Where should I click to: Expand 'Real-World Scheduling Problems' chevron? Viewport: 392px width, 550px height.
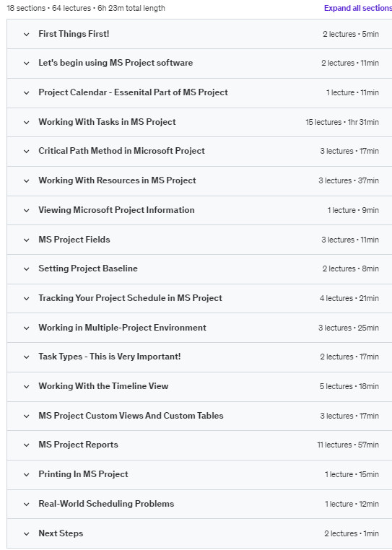click(x=26, y=505)
